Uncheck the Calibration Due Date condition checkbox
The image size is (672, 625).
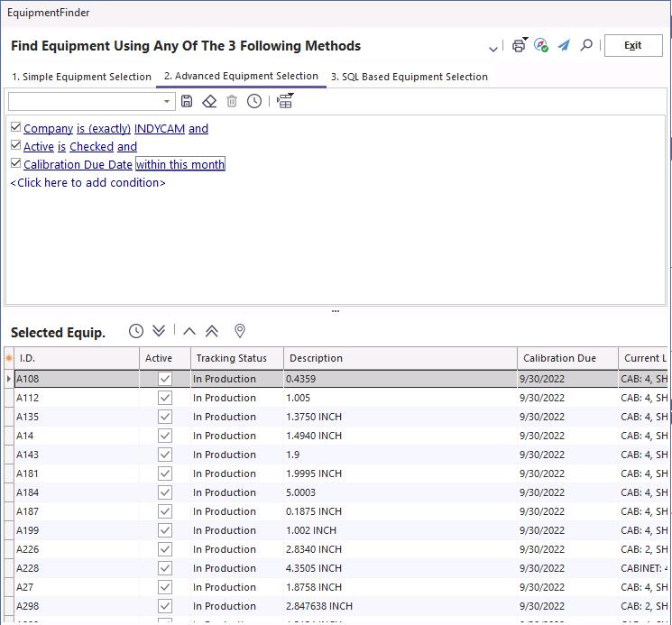coord(15,164)
